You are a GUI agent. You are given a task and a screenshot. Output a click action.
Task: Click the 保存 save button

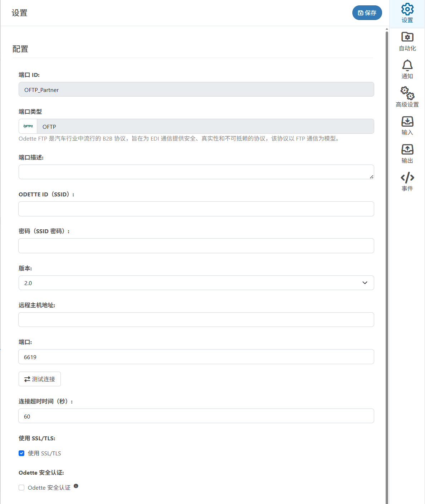[x=367, y=13]
